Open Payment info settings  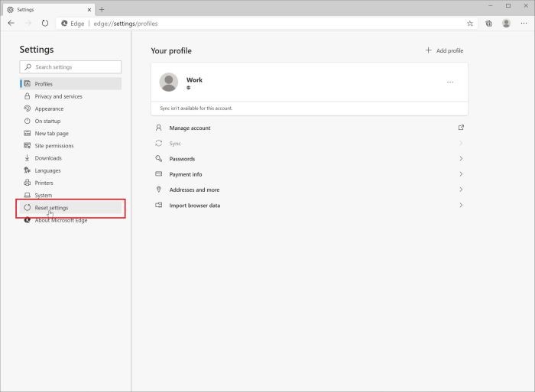click(310, 174)
